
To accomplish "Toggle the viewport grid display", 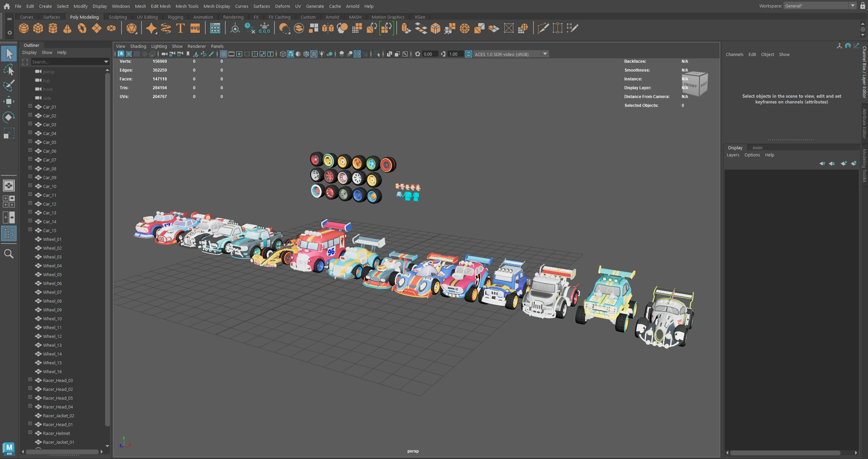I will tap(223, 54).
